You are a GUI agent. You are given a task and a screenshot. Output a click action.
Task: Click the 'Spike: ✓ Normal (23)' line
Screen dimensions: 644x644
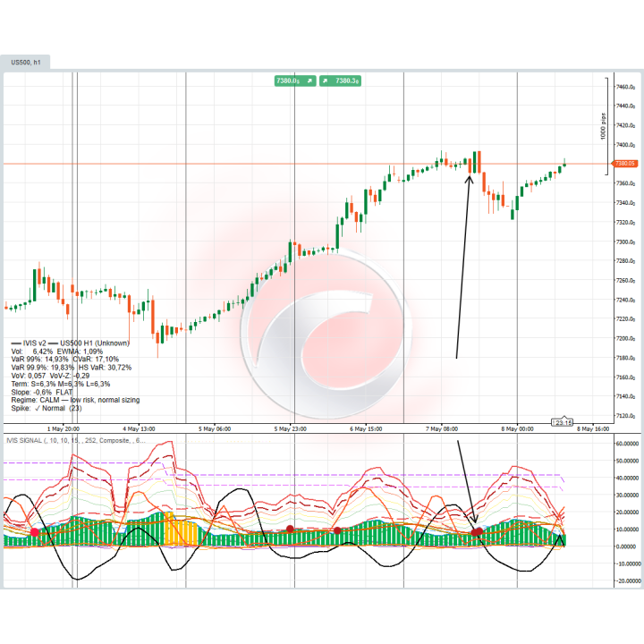(46, 408)
